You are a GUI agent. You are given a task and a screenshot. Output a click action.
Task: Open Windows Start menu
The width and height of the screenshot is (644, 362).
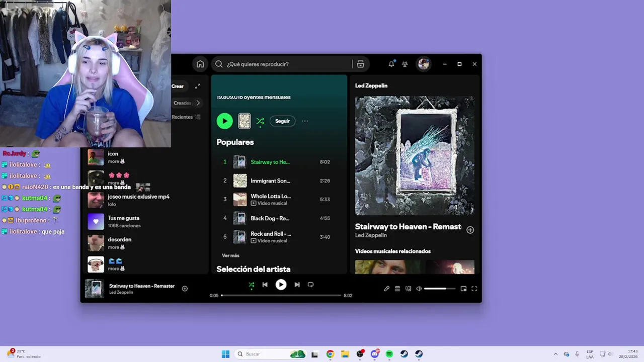[225, 354]
